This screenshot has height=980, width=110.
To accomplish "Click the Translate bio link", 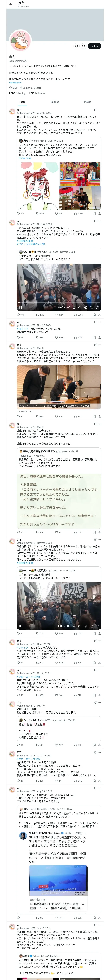I will (x=15, y=82).
